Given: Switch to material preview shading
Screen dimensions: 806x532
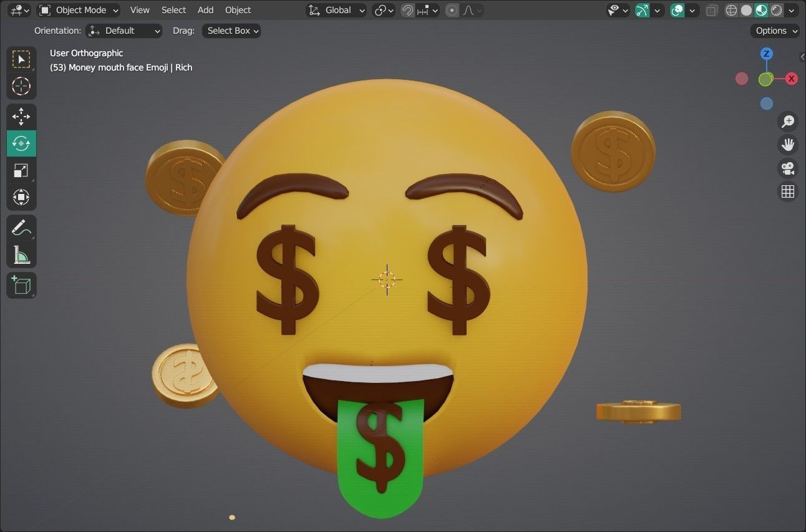Looking at the screenshot, I should (x=761, y=10).
